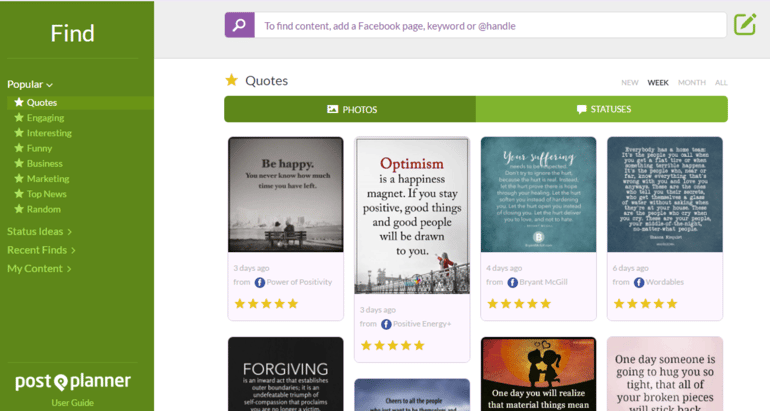Click the 6 days ago timestamp
Image resolution: width=770 pixels, height=411 pixels.
631,268
